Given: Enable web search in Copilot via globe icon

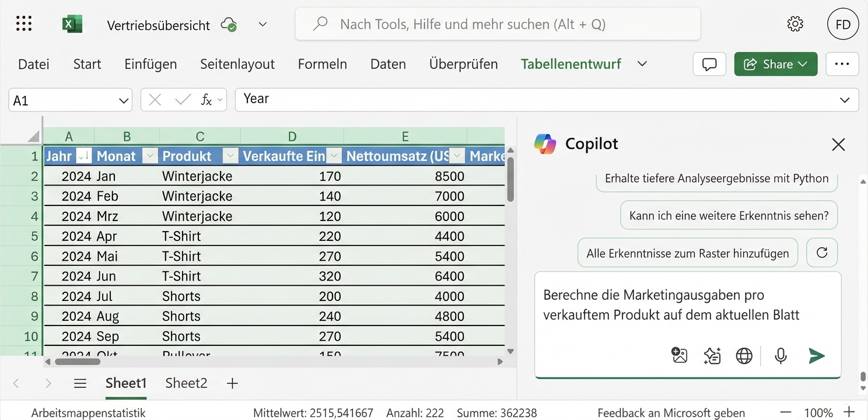Looking at the screenshot, I should pyautogui.click(x=744, y=355).
